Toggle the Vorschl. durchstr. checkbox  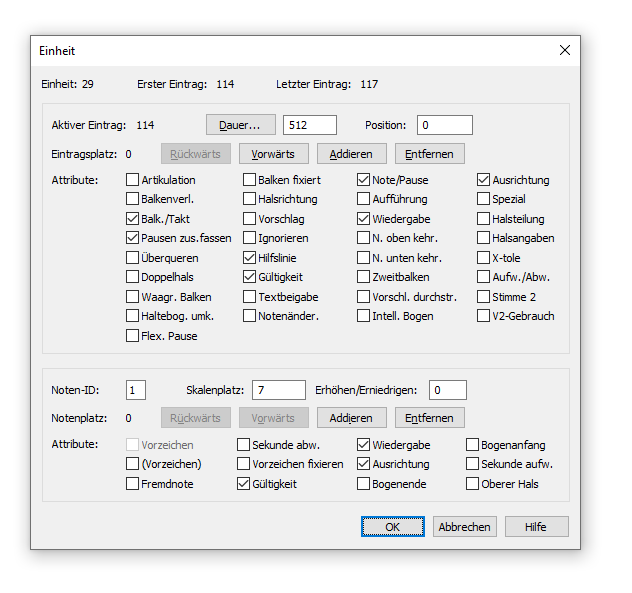[363, 297]
